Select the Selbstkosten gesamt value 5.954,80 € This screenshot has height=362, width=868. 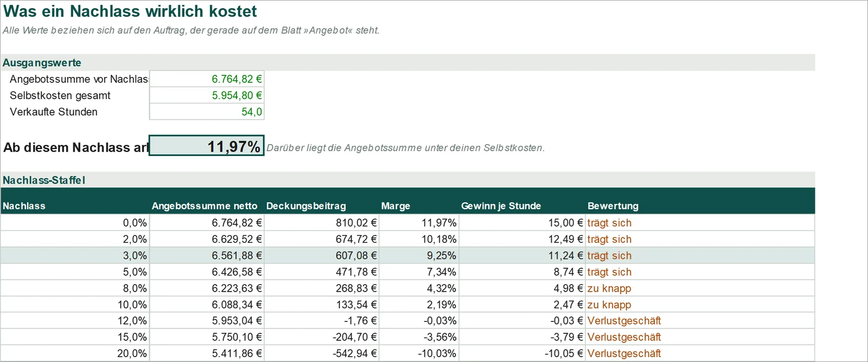(x=207, y=95)
